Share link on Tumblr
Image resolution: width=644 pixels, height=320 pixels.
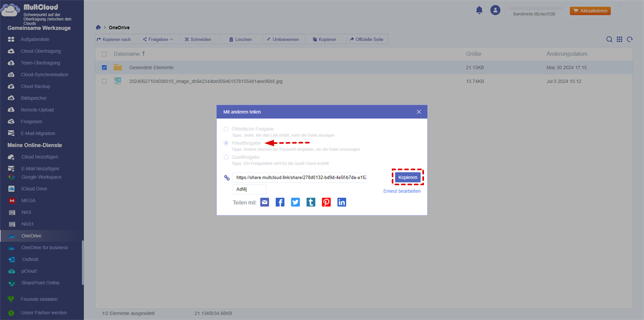click(311, 202)
